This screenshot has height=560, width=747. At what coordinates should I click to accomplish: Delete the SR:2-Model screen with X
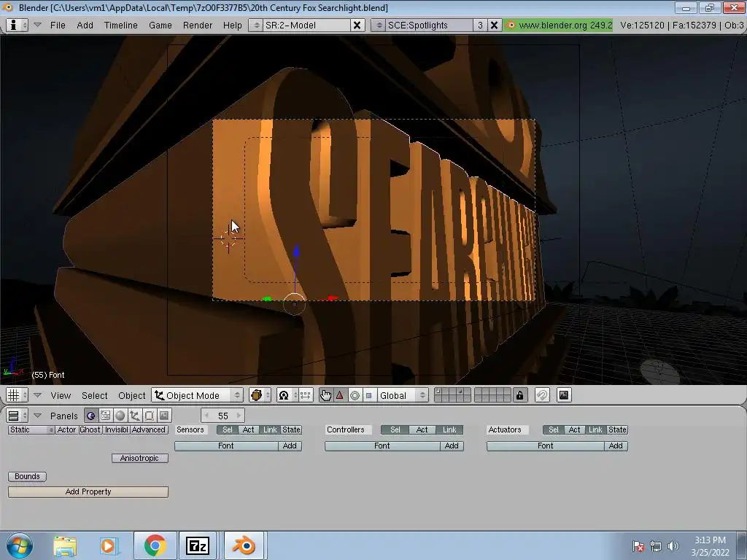coord(356,26)
